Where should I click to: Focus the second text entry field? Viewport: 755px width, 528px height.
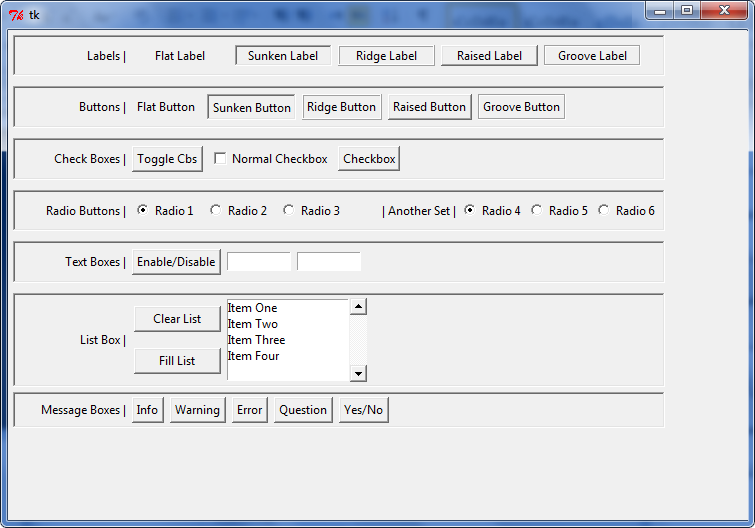pos(329,262)
